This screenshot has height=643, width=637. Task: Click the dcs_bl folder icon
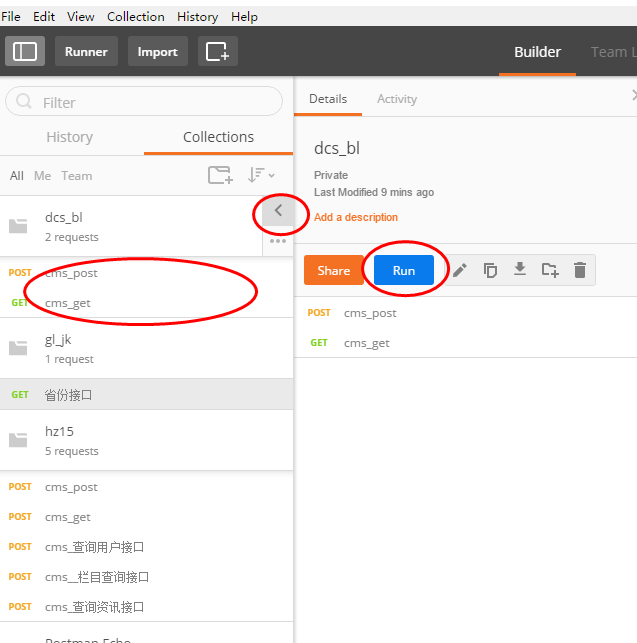pyautogui.click(x=18, y=226)
